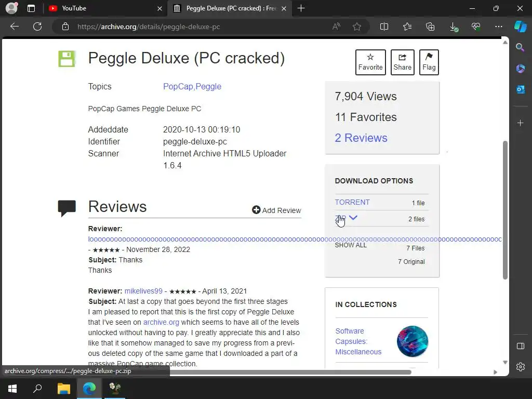This screenshot has height=399, width=532.
Task: Close the YouTube tab
Action: pos(159,8)
